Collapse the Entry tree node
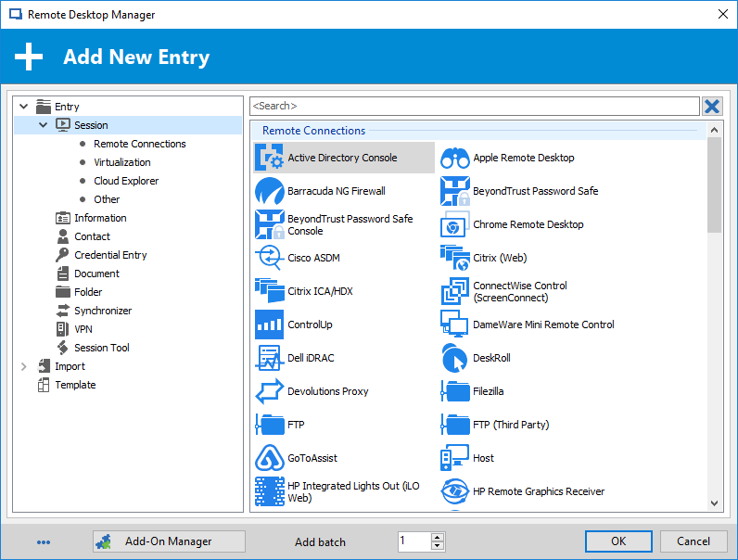The image size is (738, 560). (x=24, y=107)
